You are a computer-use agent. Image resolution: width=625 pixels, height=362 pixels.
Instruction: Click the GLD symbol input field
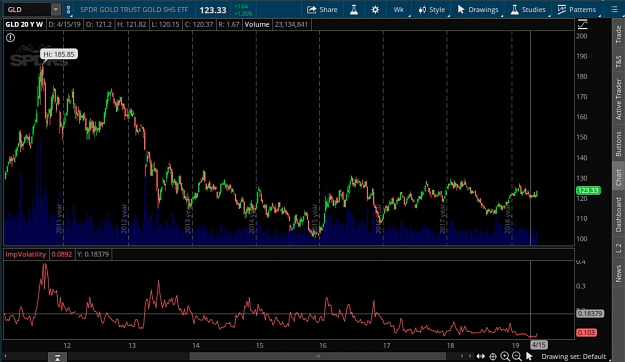(28, 10)
